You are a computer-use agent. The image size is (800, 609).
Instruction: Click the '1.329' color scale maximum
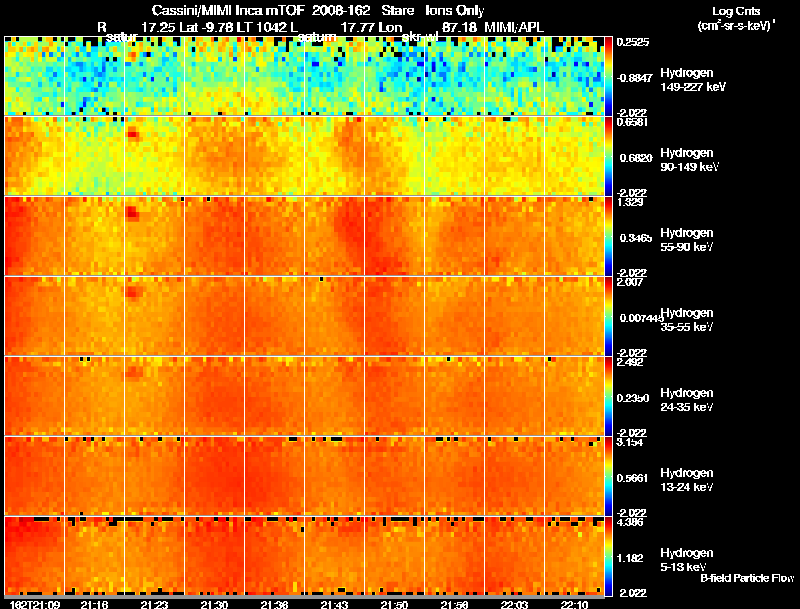coord(630,202)
